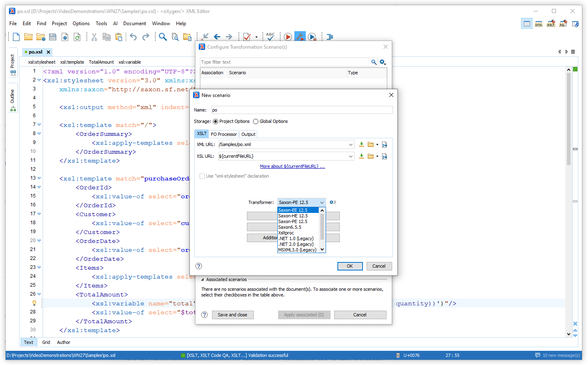Close the po.xsl editor tab
This screenshot has width=588, height=365.
[x=48, y=52]
